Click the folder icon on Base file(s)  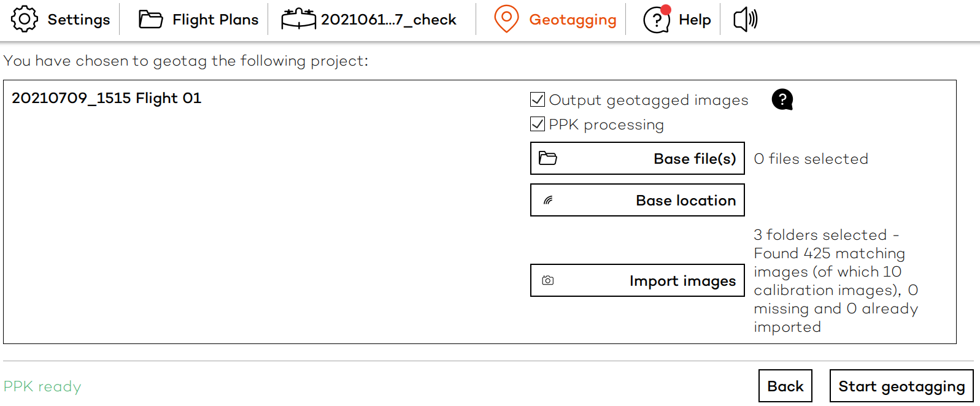click(x=549, y=158)
